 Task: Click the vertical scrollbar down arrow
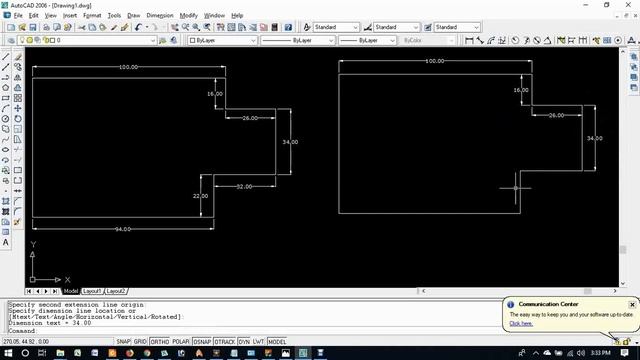click(x=623, y=284)
